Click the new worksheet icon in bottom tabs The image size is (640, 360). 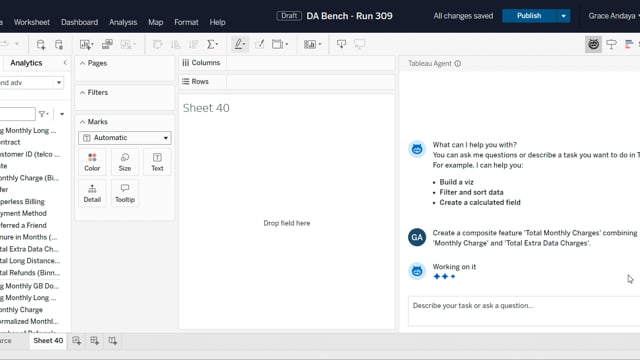(x=77, y=341)
